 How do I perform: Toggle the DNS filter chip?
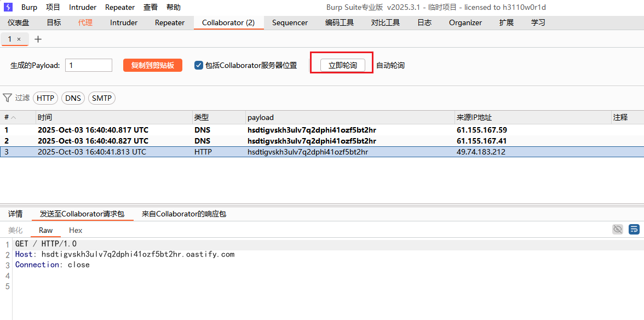tap(73, 98)
